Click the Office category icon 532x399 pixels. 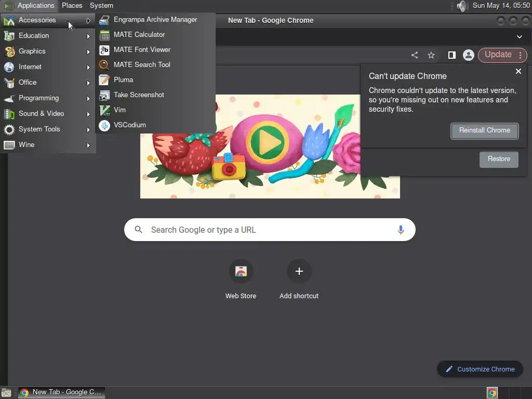pos(9,83)
